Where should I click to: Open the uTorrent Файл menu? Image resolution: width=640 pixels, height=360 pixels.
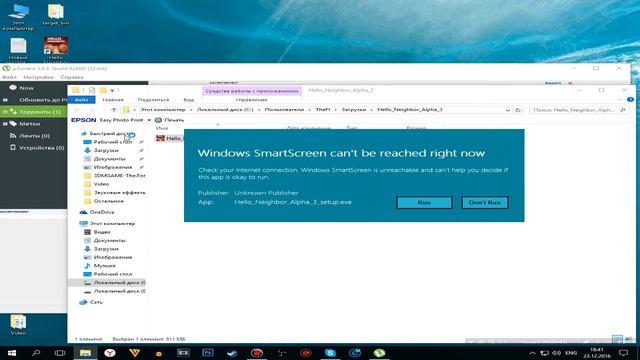(x=9, y=77)
